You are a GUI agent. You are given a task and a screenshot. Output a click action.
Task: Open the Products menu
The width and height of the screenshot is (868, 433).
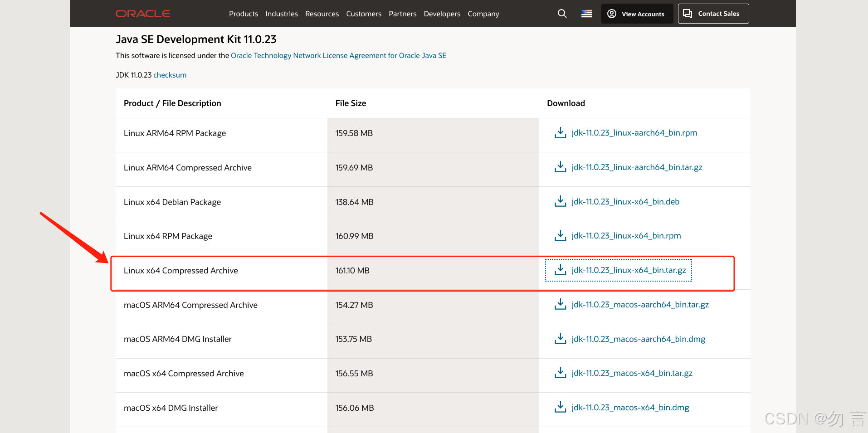tap(244, 14)
